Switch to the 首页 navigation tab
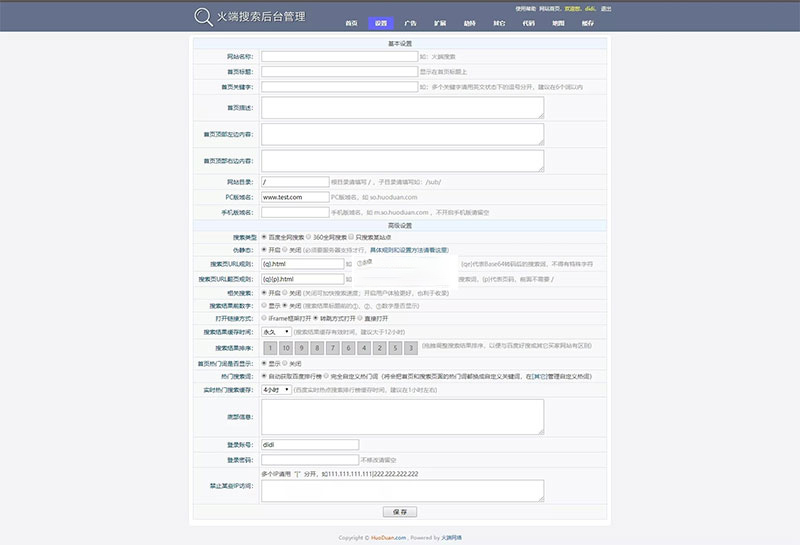This screenshot has width=800, height=545. pyautogui.click(x=352, y=22)
